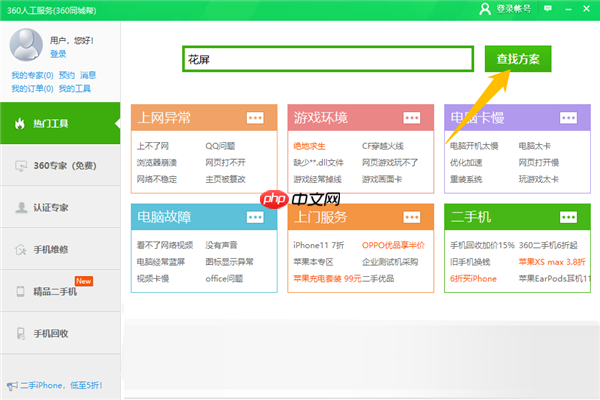Click the 查找方案 search button
Image resolution: width=600 pixels, height=400 pixels.
(x=518, y=59)
